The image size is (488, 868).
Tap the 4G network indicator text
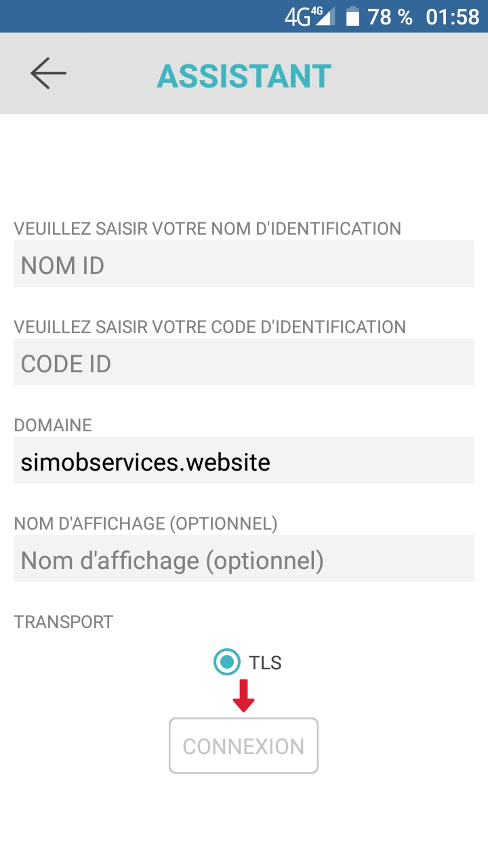pyautogui.click(x=297, y=17)
